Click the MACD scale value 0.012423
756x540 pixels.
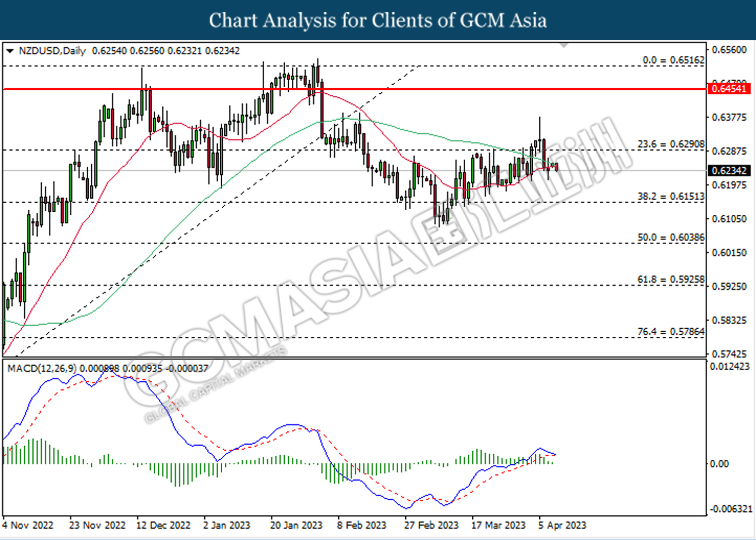coord(730,367)
